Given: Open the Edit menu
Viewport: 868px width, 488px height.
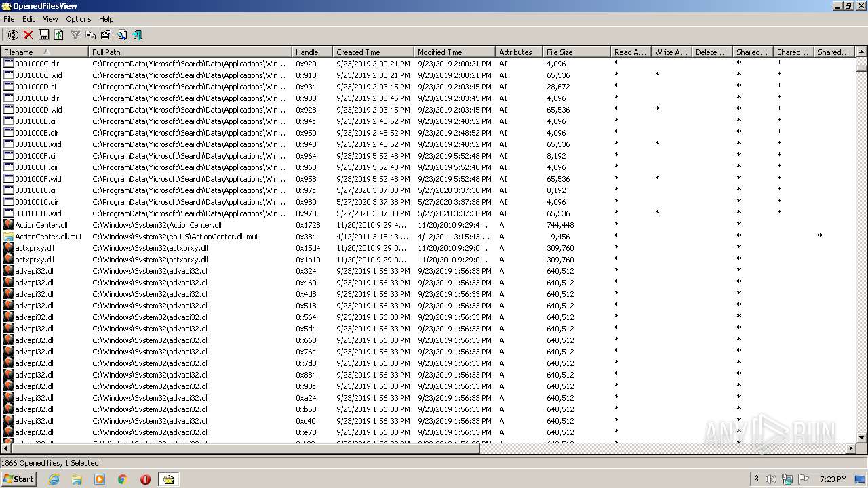Looking at the screenshot, I should pos(28,19).
